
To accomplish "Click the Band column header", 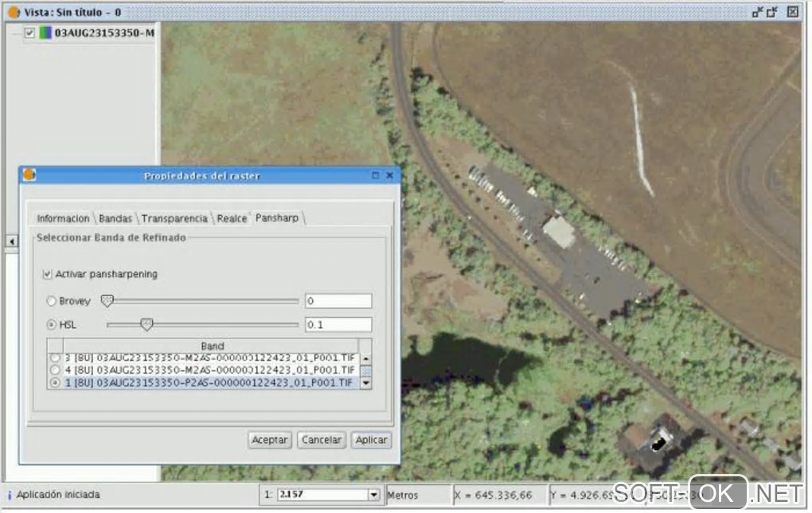I will (x=211, y=346).
